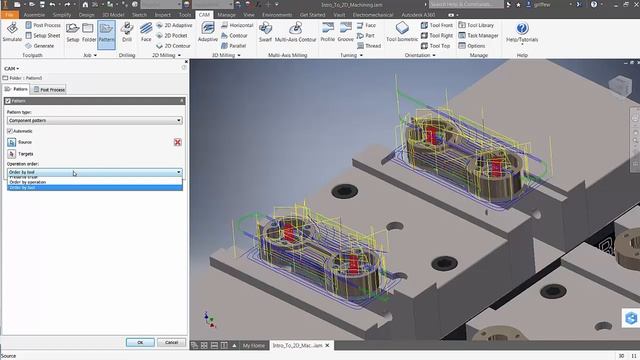Toggle the Automatic checkbox

(10, 131)
